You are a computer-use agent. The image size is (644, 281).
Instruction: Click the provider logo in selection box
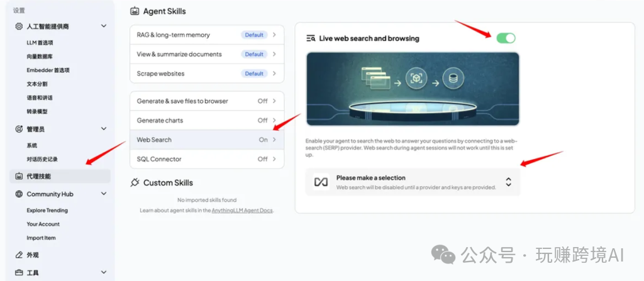(321, 182)
